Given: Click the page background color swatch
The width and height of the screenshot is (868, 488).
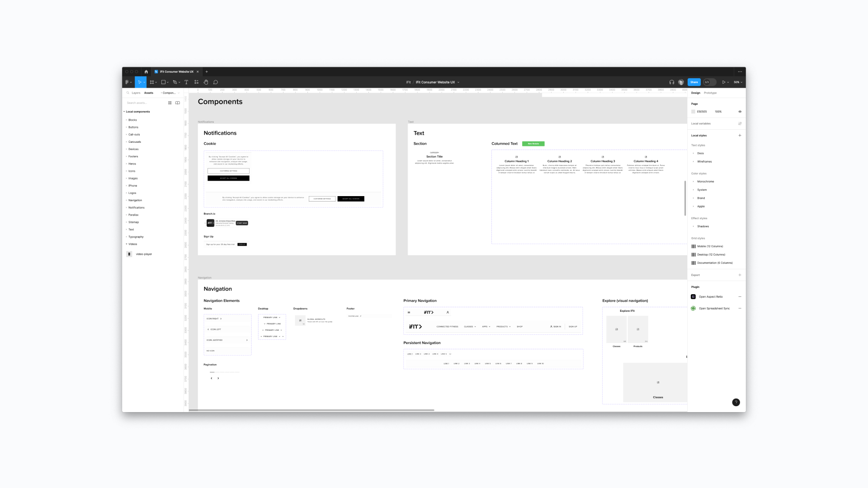Looking at the screenshot, I should pos(693,112).
